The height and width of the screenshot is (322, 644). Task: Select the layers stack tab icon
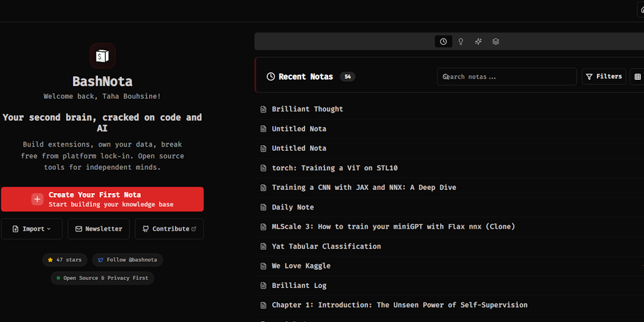(496, 42)
